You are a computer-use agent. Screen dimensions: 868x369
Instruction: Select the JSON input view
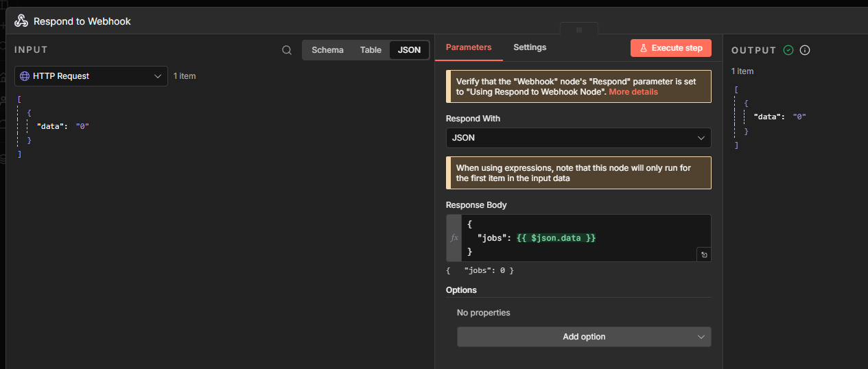coord(409,50)
